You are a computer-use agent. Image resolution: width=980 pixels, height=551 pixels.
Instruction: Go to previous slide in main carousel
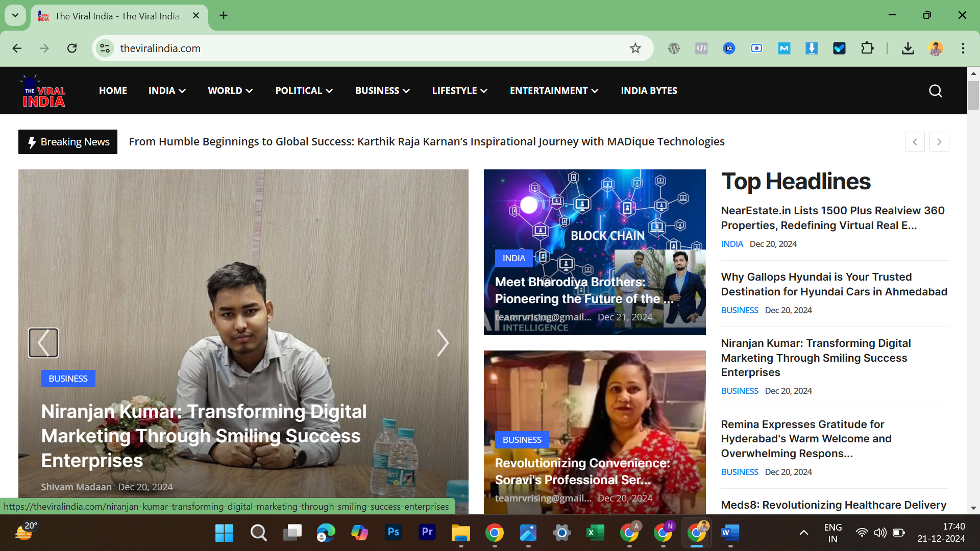43,343
